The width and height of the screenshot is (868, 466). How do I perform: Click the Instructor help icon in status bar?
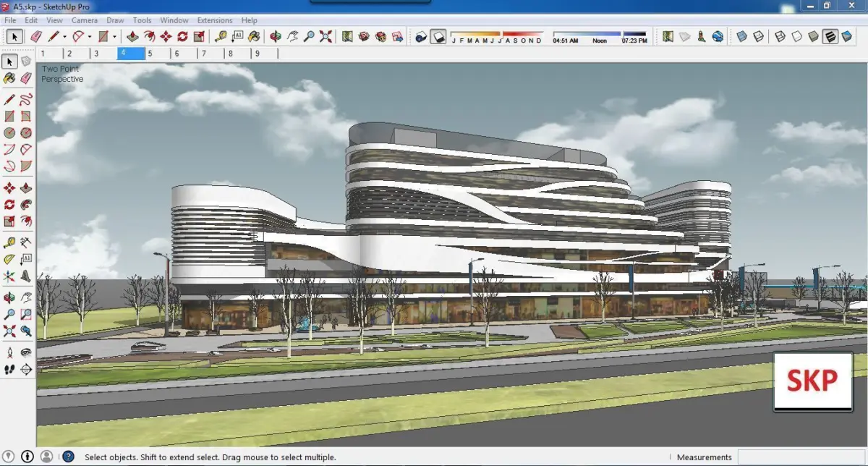(x=68, y=457)
